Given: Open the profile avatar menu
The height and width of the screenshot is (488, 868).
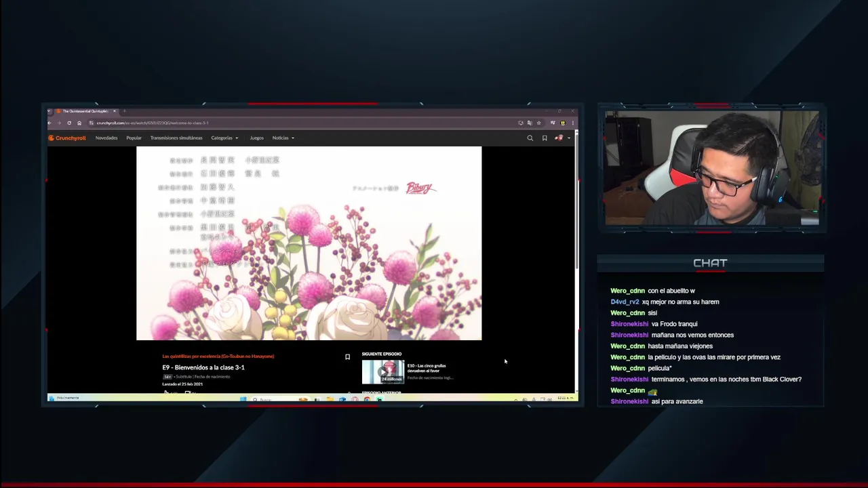Looking at the screenshot, I should tap(561, 138).
